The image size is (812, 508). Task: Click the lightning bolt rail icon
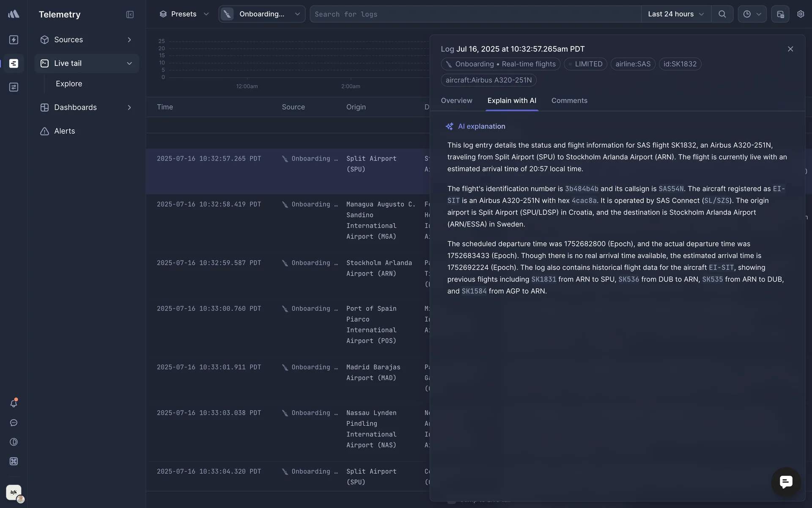[14, 40]
